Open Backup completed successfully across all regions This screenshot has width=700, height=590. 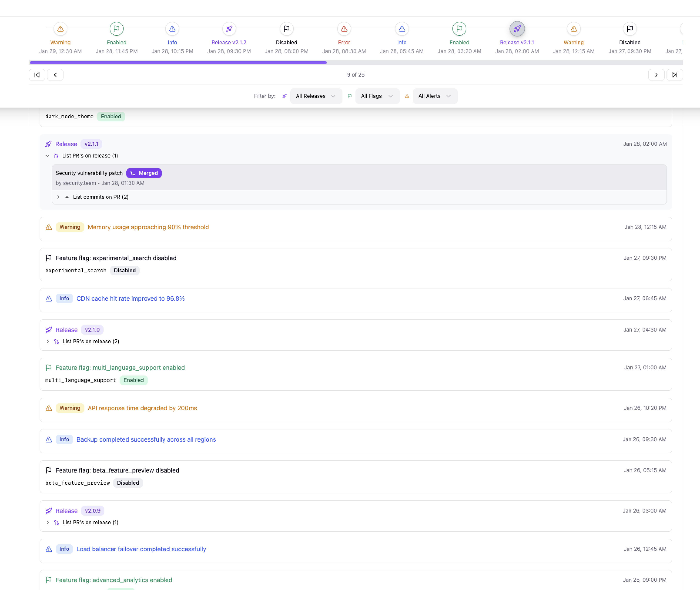click(x=146, y=439)
